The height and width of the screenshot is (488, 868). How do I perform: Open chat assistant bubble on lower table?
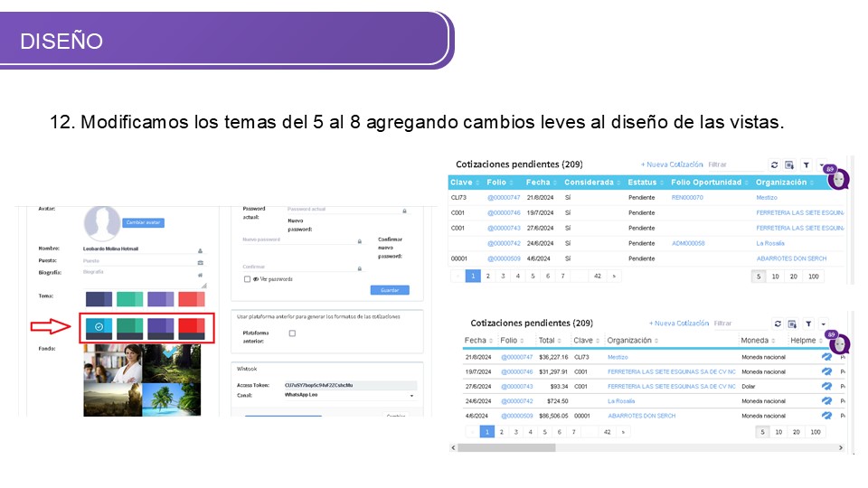click(x=839, y=343)
